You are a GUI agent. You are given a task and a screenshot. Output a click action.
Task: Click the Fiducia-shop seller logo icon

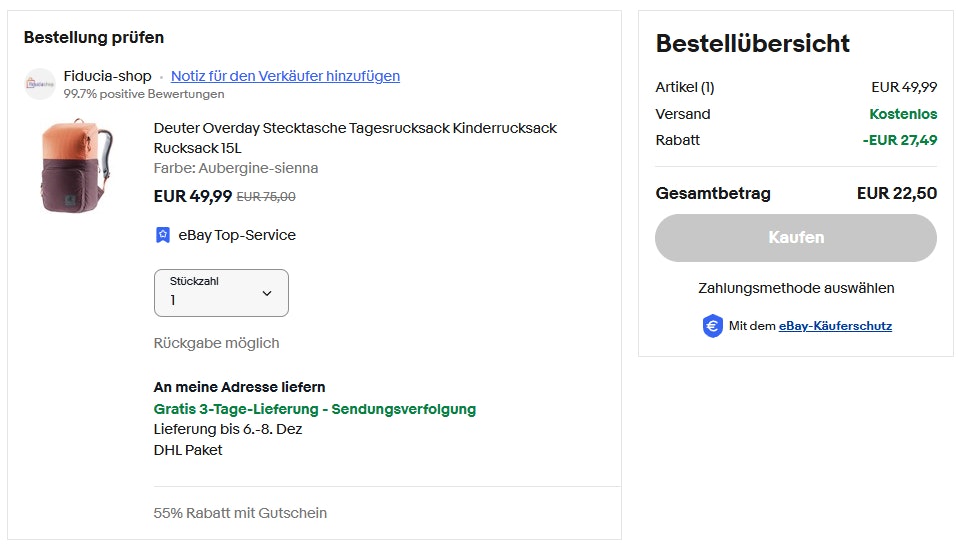click(40, 84)
